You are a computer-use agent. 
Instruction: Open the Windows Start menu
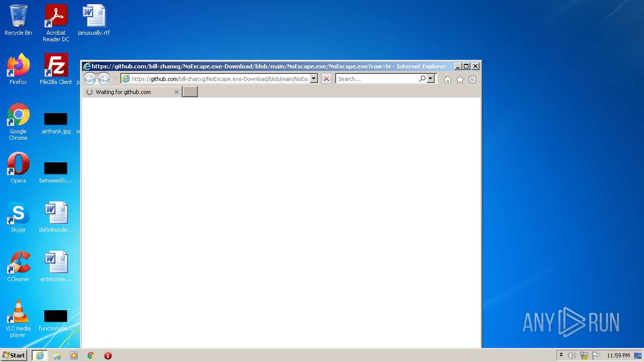(14, 355)
